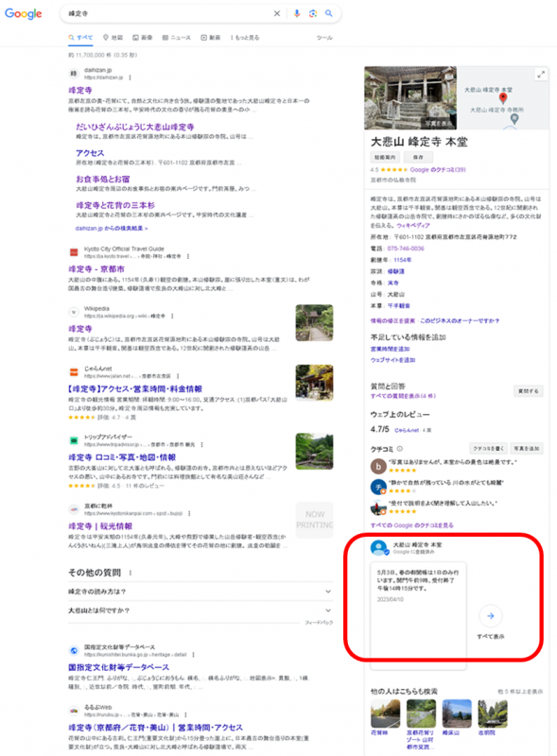This screenshot has height=756, width=557.
Task: Switch to the ニュース tab
Action: click(x=176, y=38)
